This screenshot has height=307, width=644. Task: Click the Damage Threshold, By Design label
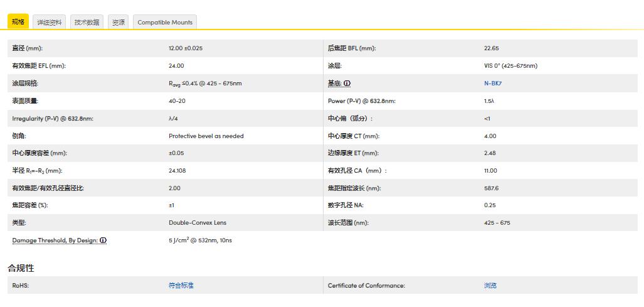pyautogui.click(x=55, y=240)
